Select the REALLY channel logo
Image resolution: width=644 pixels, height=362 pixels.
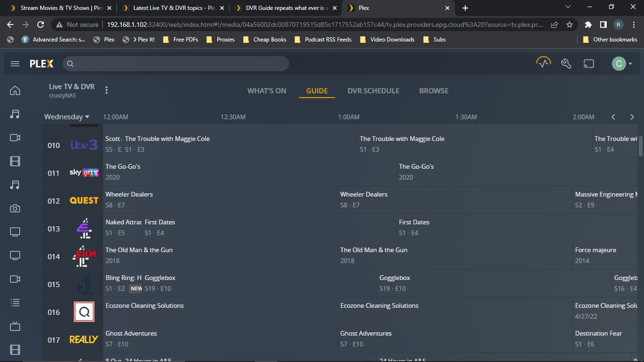[84, 339]
